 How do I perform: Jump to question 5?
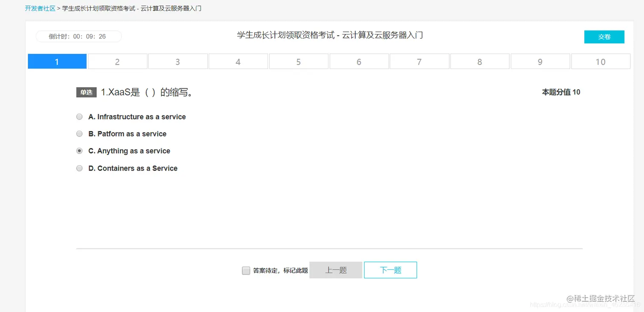(x=299, y=61)
